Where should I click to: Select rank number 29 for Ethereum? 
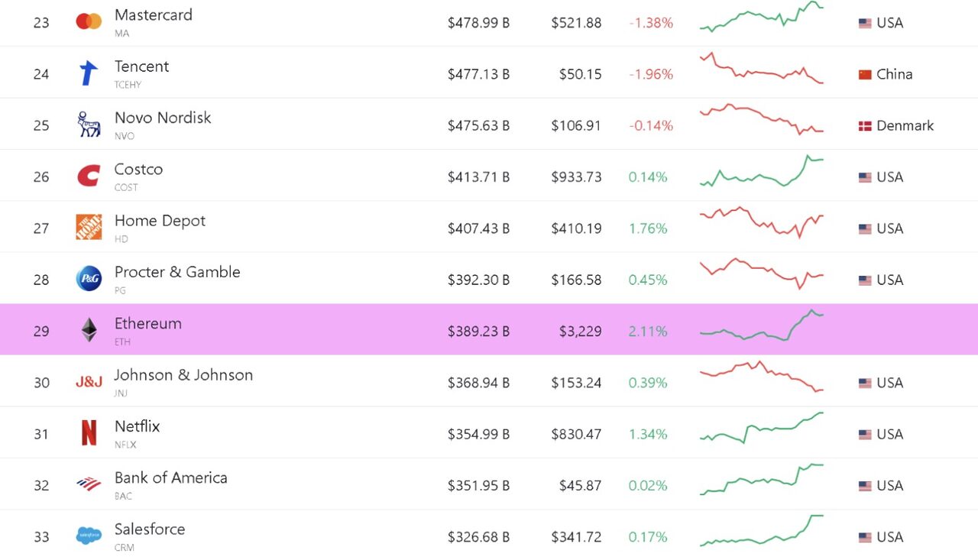[41, 332]
